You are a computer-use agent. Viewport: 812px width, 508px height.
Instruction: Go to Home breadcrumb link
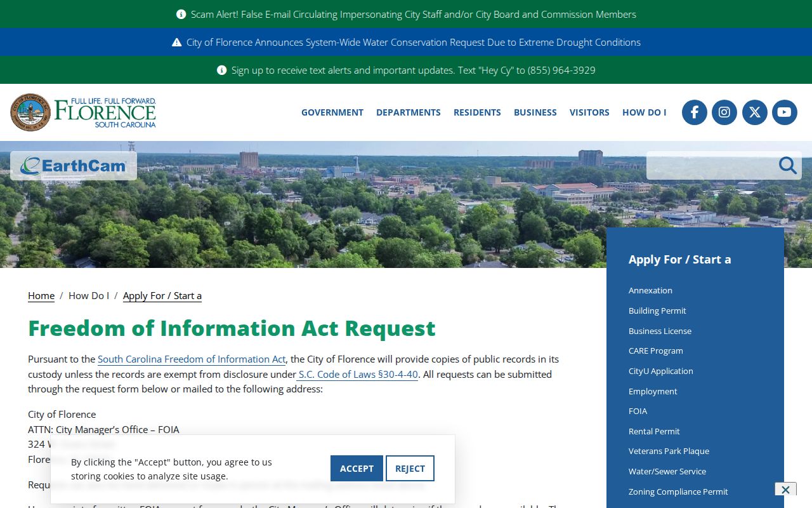pos(41,295)
